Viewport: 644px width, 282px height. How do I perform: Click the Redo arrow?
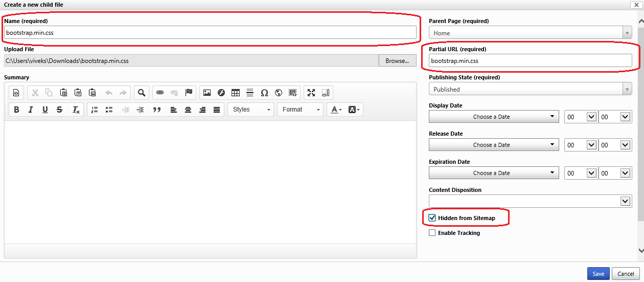point(123,93)
